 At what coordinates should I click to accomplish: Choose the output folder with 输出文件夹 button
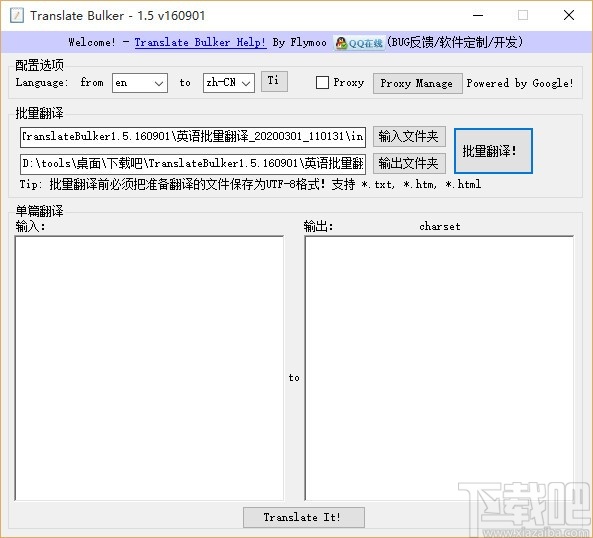[409, 163]
